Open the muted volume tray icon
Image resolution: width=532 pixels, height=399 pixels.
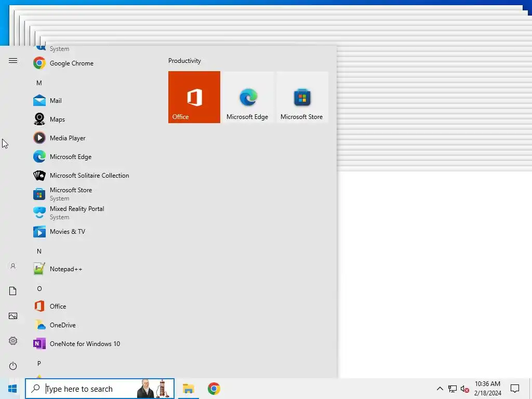(x=465, y=389)
